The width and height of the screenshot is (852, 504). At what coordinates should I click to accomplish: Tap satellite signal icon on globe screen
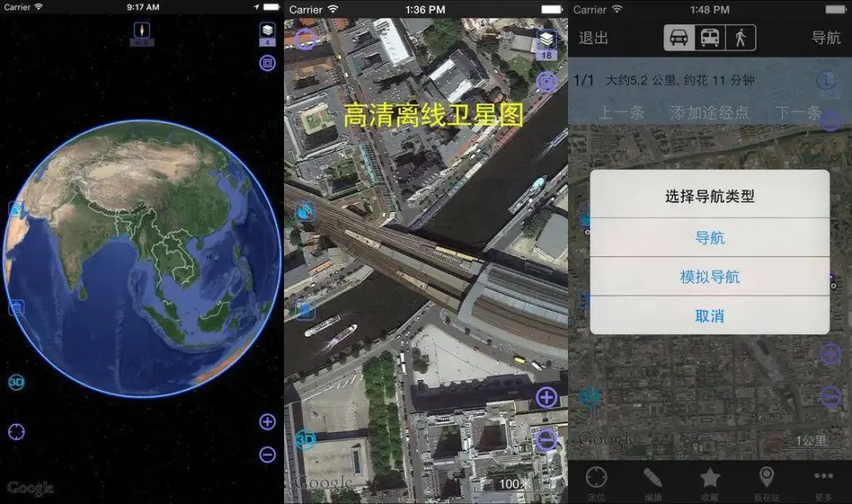pos(16,210)
